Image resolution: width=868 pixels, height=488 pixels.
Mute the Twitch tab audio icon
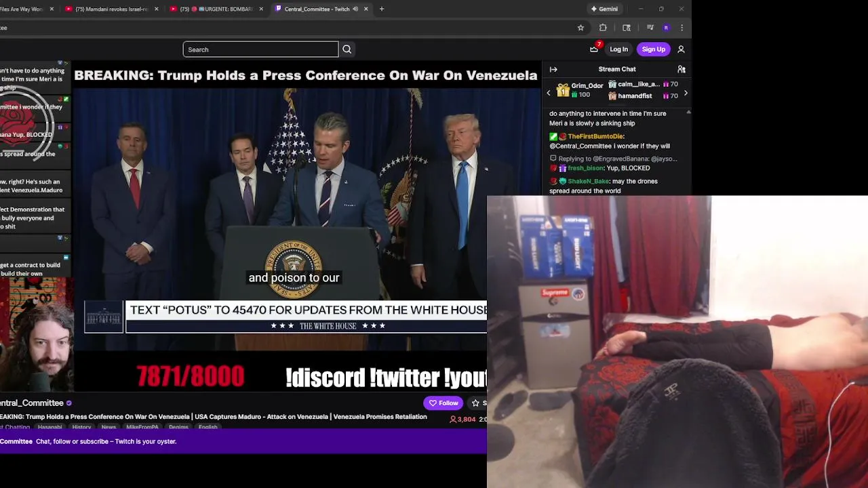click(355, 9)
